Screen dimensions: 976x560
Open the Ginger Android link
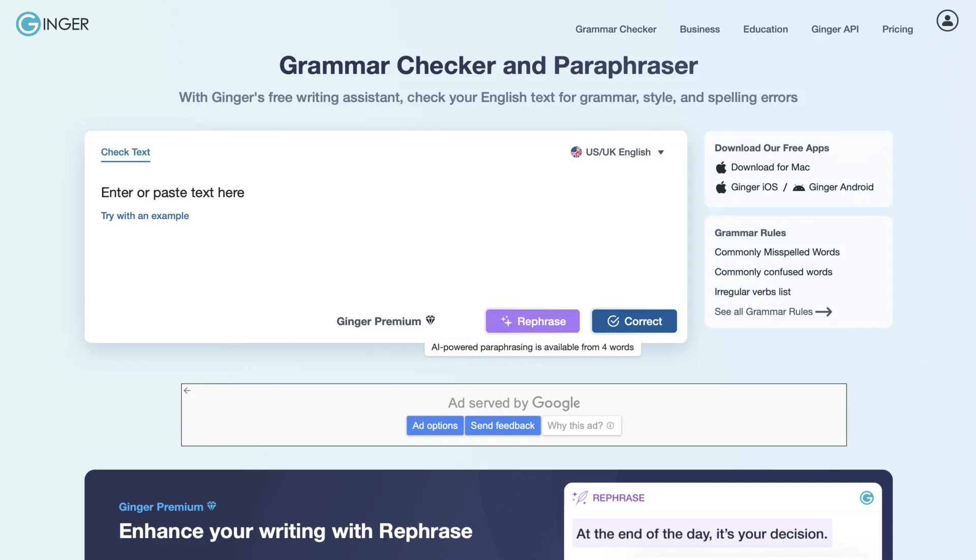pyautogui.click(x=841, y=187)
